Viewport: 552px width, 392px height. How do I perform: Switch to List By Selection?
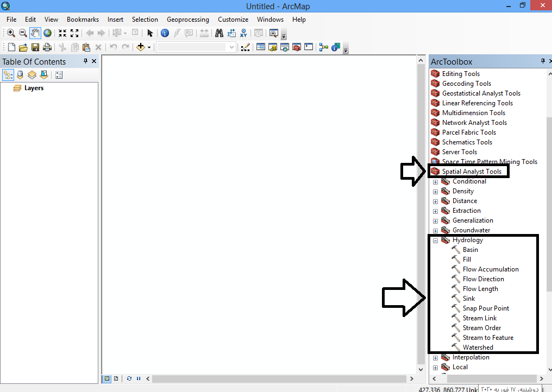44,75
